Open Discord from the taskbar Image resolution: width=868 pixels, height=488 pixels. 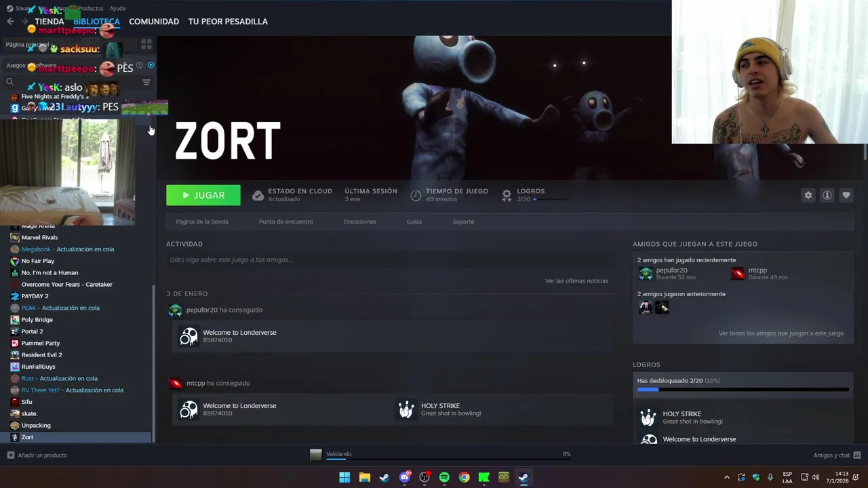tap(405, 477)
